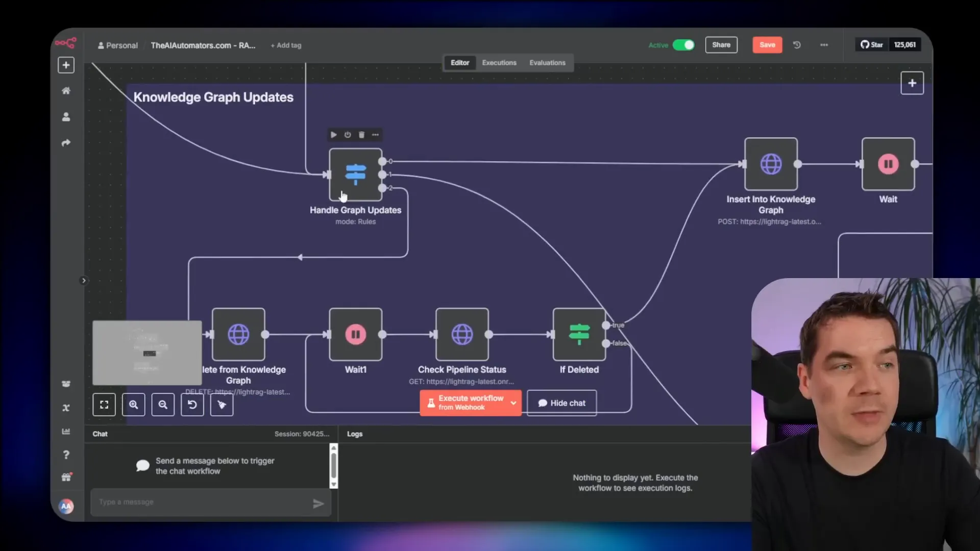
Task: Select the Wait1 node
Action: click(356, 334)
